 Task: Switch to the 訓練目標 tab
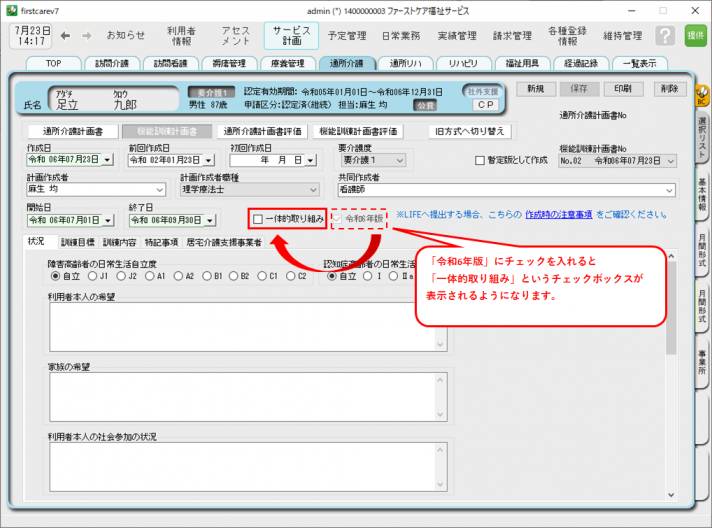(77, 242)
